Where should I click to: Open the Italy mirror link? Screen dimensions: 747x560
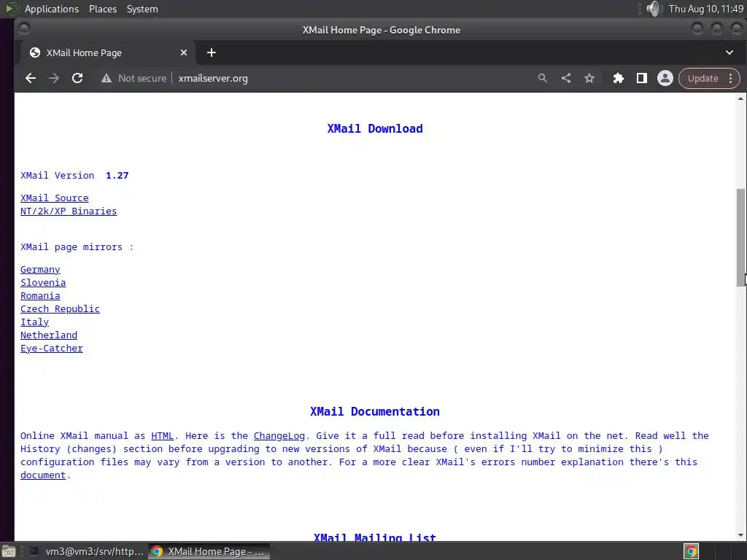34,322
